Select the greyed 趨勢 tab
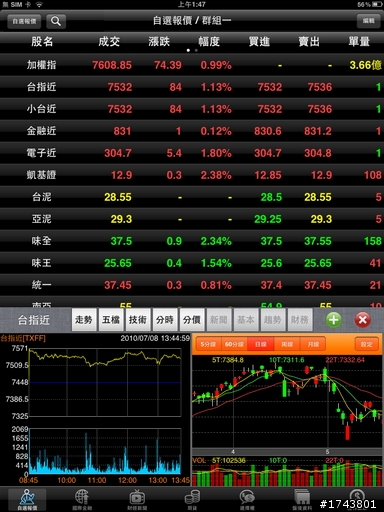The width and height of the screenshot is (384, 512). click(273, 320)
